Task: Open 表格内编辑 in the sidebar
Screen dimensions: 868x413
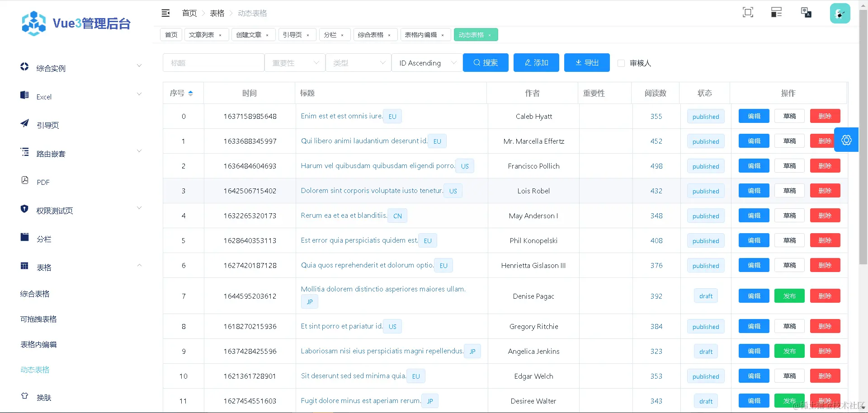Action: point(38,344)
